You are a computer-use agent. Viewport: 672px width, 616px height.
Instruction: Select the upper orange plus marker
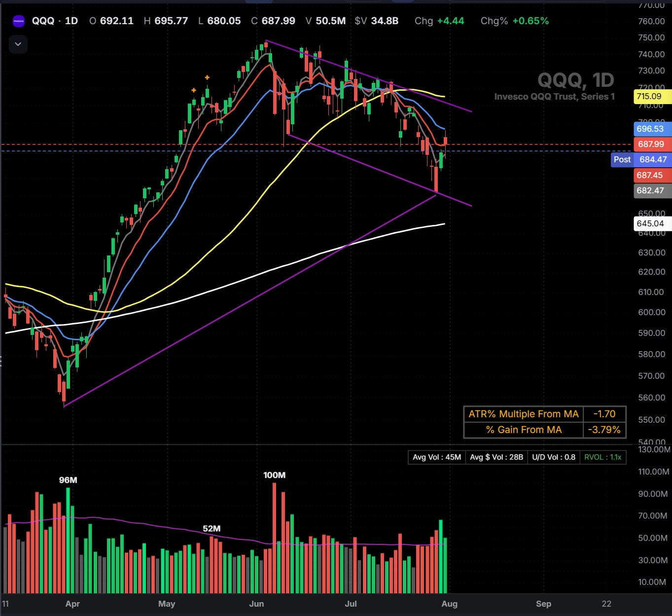[x=207, y=77]
